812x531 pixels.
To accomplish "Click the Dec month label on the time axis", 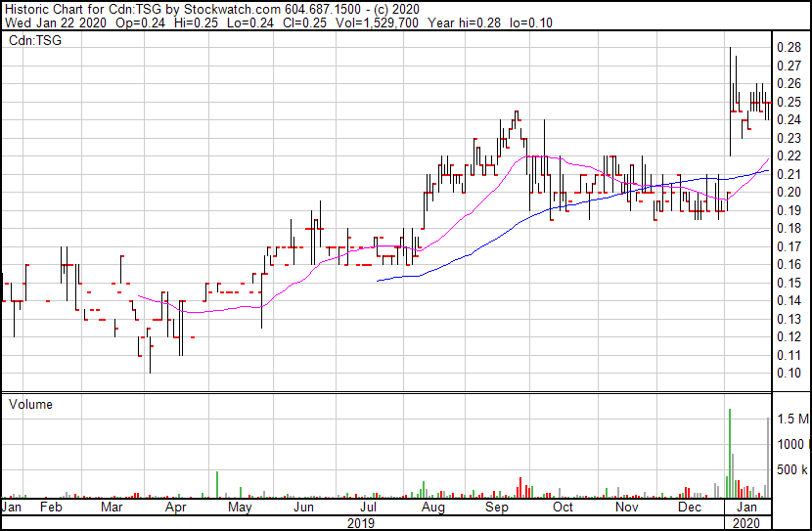I will [690, 509].
